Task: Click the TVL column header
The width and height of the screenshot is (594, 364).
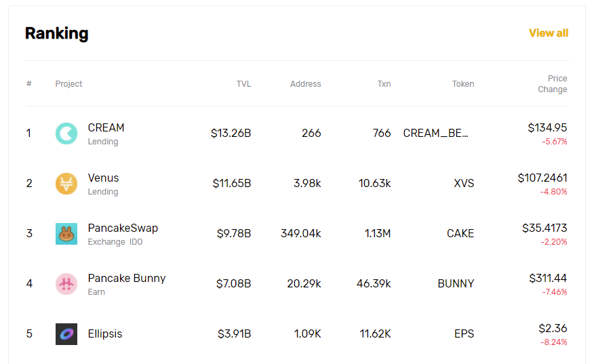Action: point(244,83)
